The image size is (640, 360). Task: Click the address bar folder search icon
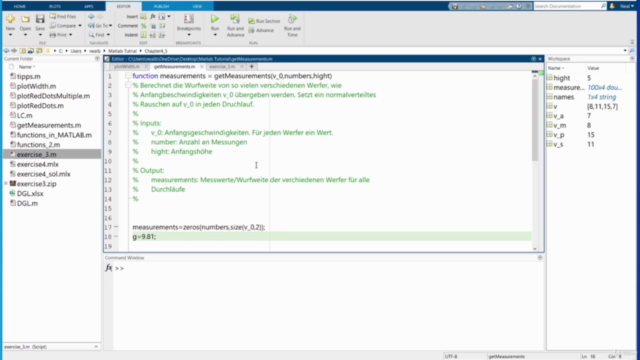coord(632,51)
